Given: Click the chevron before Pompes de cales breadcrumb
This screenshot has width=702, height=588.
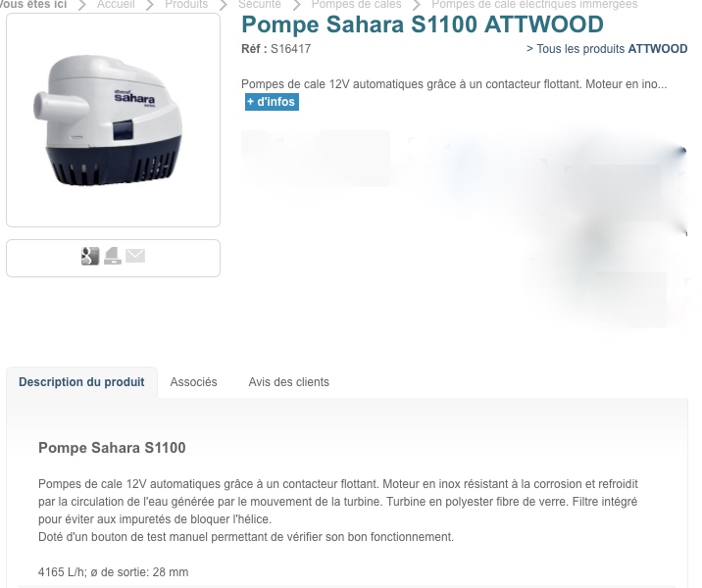Looking at the screenshot, I should coord(296,5).
